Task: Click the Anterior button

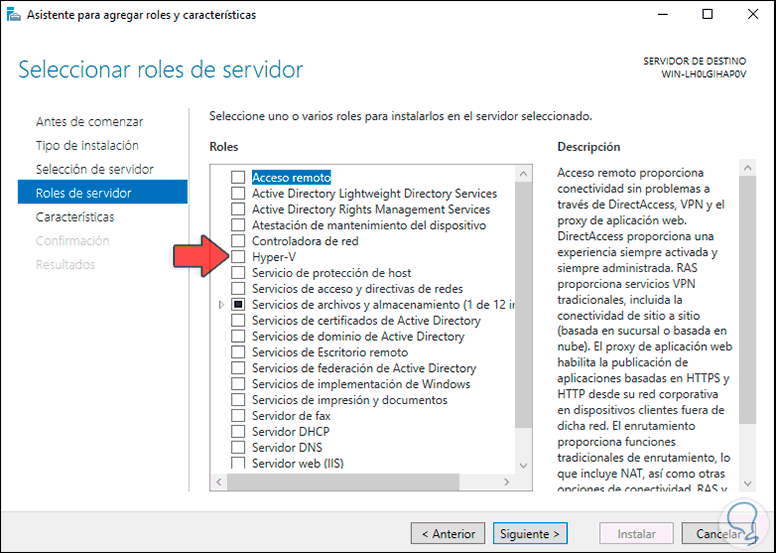Action: pyautogui.click(x=448, y=534)
